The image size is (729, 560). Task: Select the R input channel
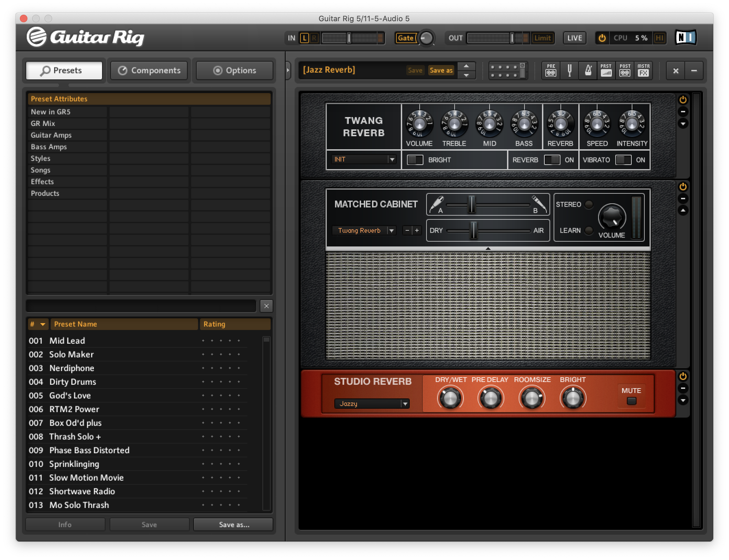point(314,38)
